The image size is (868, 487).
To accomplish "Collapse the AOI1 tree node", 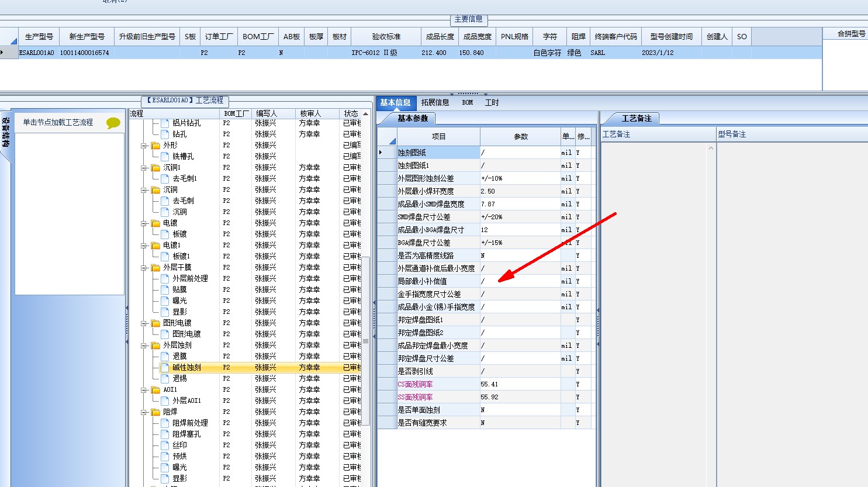I will coord(144,390).
